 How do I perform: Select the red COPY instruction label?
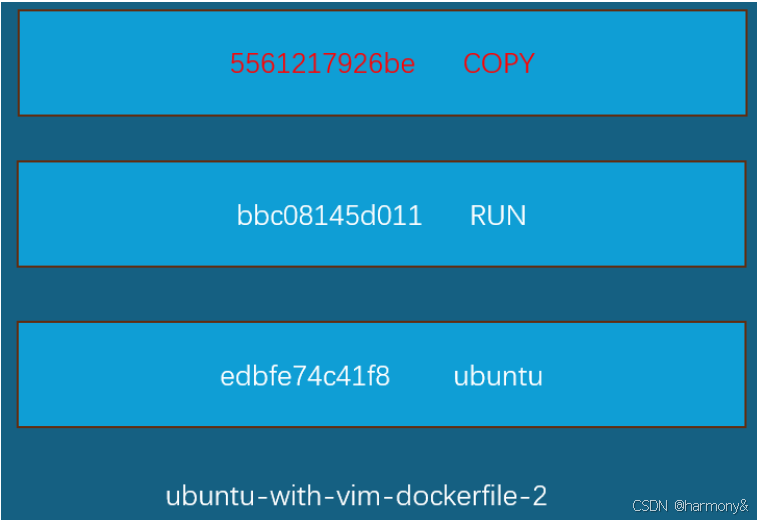click(499, 64)
